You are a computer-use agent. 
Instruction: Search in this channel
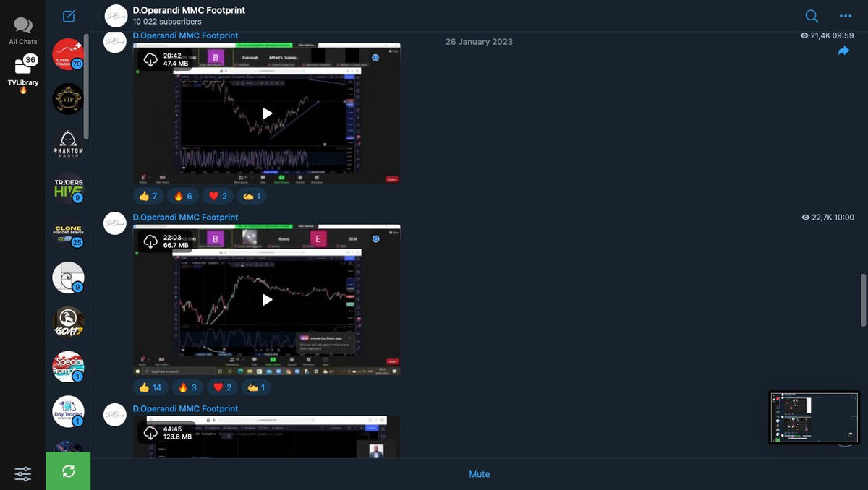pos(812,16)
